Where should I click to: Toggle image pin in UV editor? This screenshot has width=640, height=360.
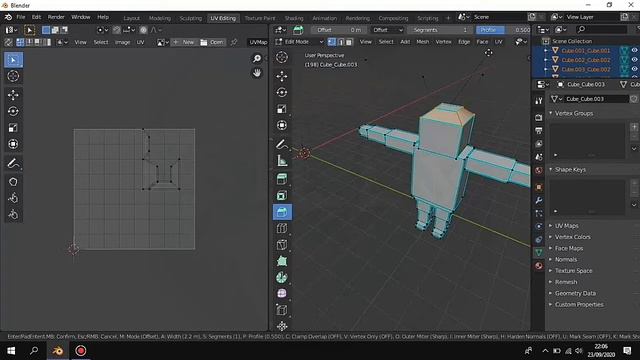[234, 42]
